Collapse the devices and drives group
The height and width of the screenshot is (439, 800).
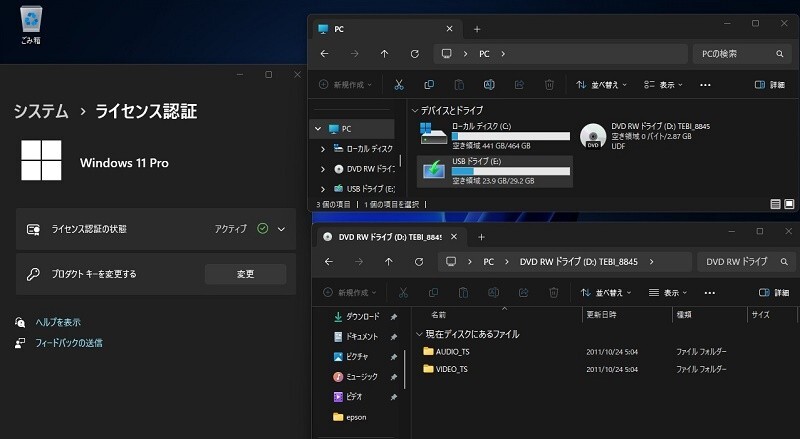415,110
